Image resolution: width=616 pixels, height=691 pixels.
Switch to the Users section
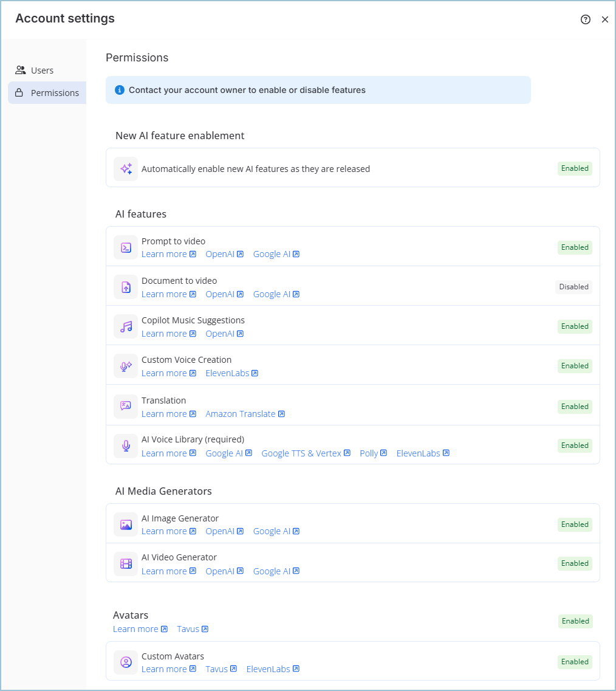coord(41,70)
